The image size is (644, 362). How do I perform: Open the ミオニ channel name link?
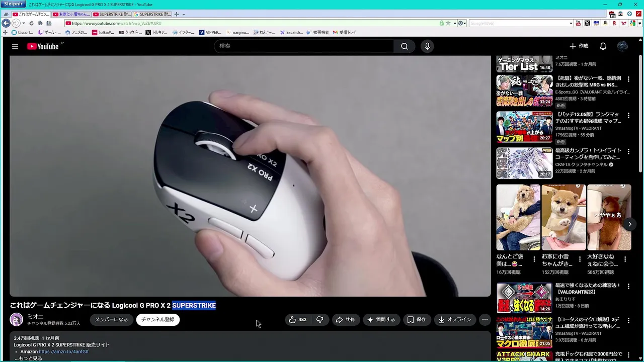click(x=35, y=317)
